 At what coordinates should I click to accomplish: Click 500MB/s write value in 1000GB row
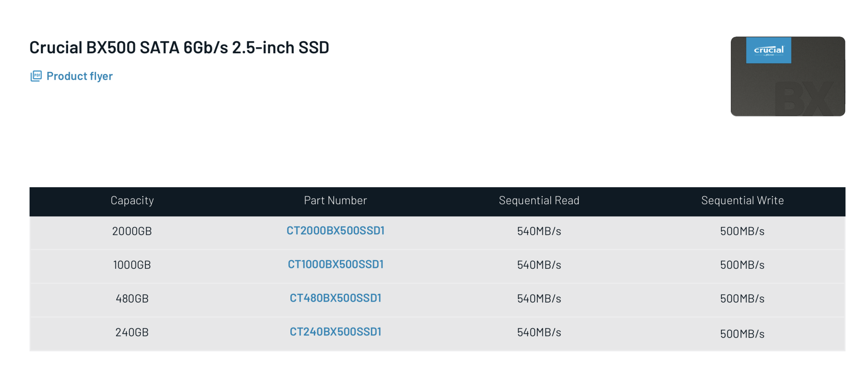click(x=743, y=265)
